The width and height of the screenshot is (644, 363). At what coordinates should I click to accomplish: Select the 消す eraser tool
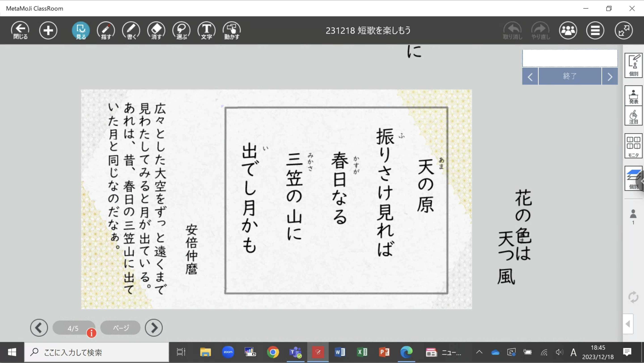click(156, 30)
